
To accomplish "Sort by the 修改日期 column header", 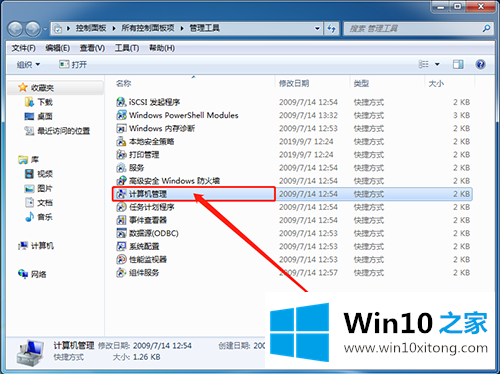I will (294, 83).
